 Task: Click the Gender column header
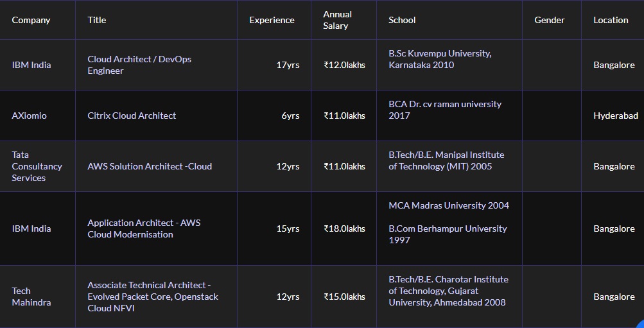pos(549,20)
